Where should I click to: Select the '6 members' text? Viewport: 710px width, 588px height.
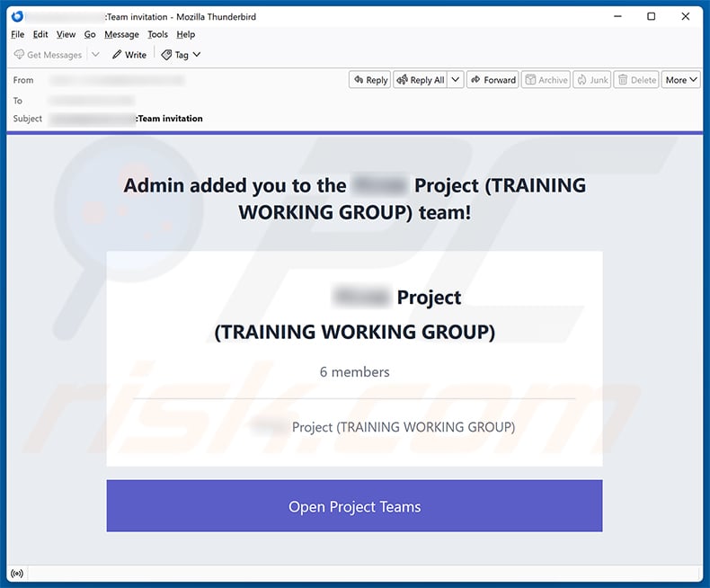(x=354, y=372)
